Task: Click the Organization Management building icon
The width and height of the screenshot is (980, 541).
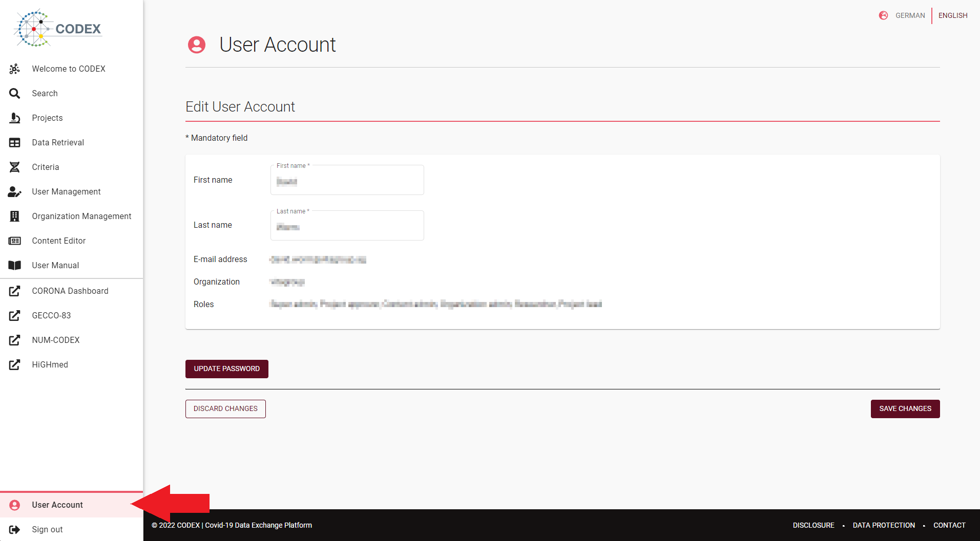Action: click(14, 216)
